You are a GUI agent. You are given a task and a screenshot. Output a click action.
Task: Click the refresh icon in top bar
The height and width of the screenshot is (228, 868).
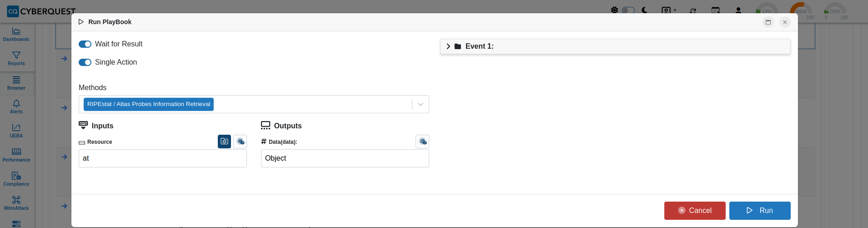pos(693,10)
